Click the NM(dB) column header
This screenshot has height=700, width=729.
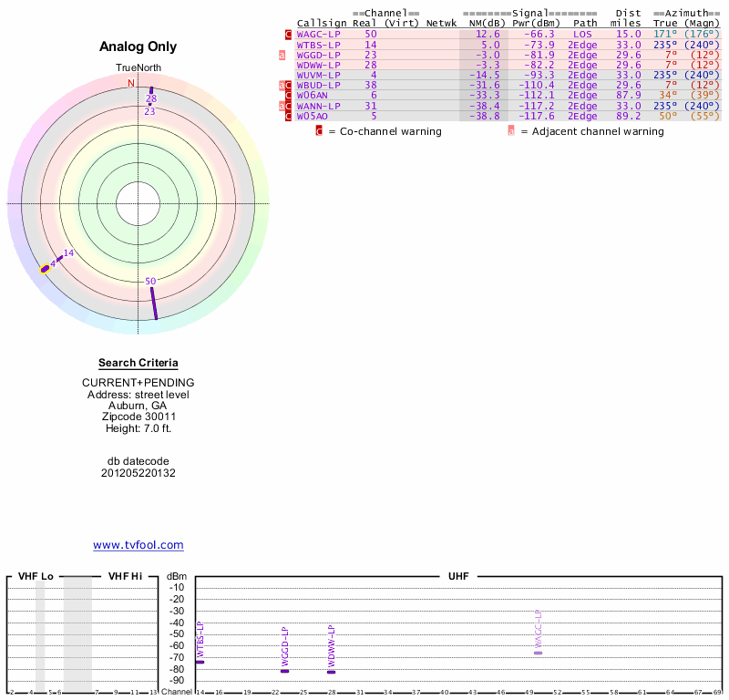(483, 23)
